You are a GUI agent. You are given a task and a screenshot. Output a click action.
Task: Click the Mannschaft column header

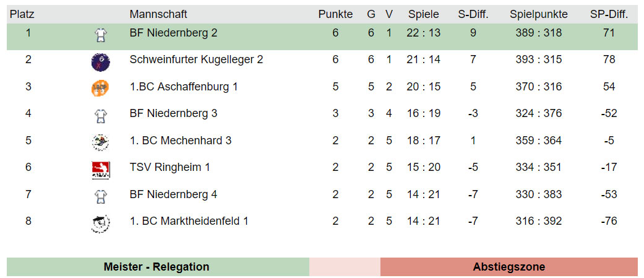[x=158, y=14]
